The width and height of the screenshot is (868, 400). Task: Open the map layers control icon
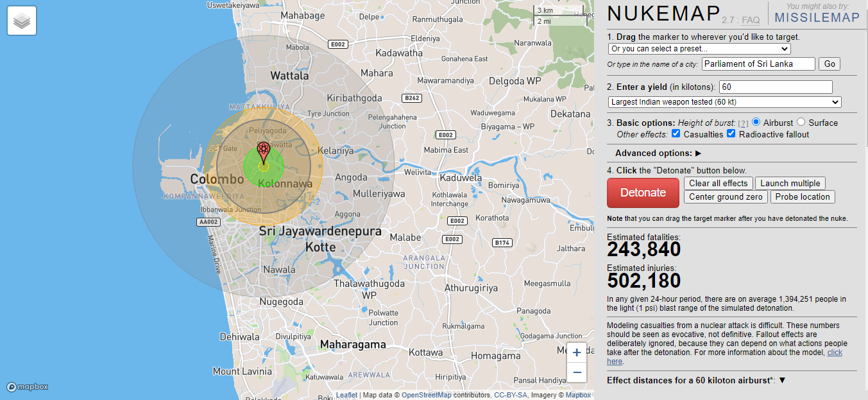(22, 21)
